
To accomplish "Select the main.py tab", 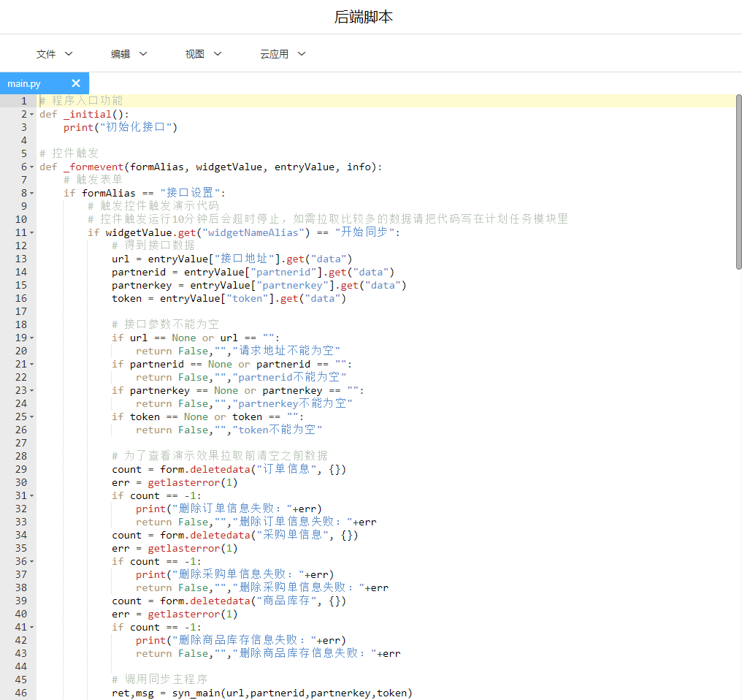I will click(25, 84).
